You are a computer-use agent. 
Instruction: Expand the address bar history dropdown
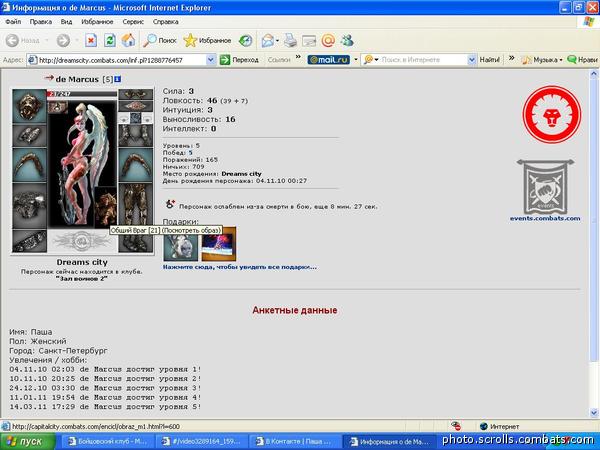[210, 60]
